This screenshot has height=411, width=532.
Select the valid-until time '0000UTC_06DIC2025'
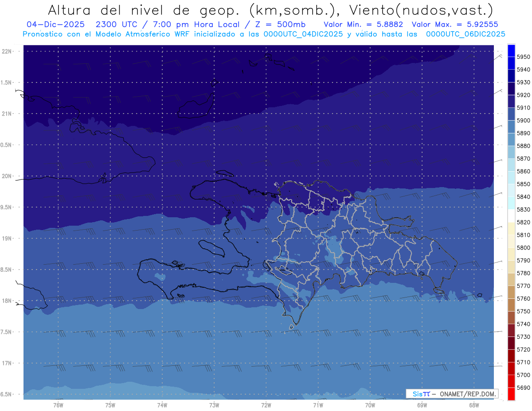[465, 34]
